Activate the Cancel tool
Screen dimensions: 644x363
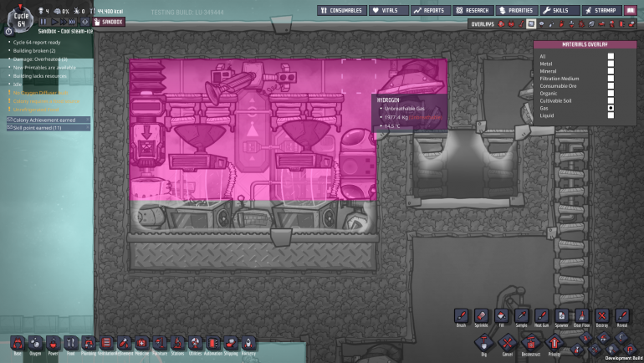(x=507, y=342)
